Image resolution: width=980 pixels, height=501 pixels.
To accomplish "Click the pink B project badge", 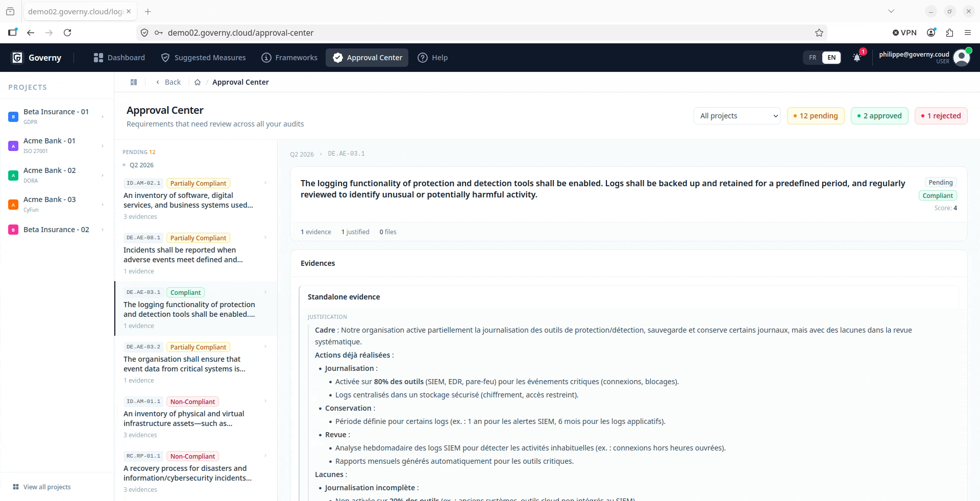I will tap(14, 230).
